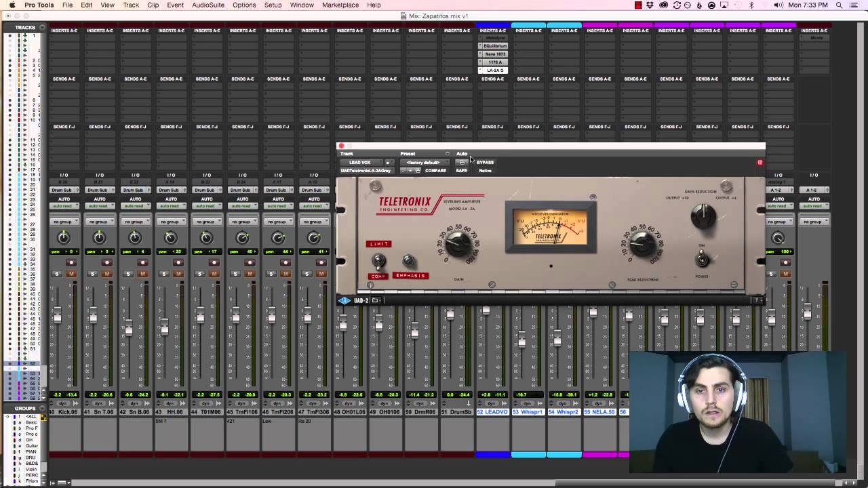Open the plug-in automation enable button
The image size is (868, 488).
pos(462,163)
